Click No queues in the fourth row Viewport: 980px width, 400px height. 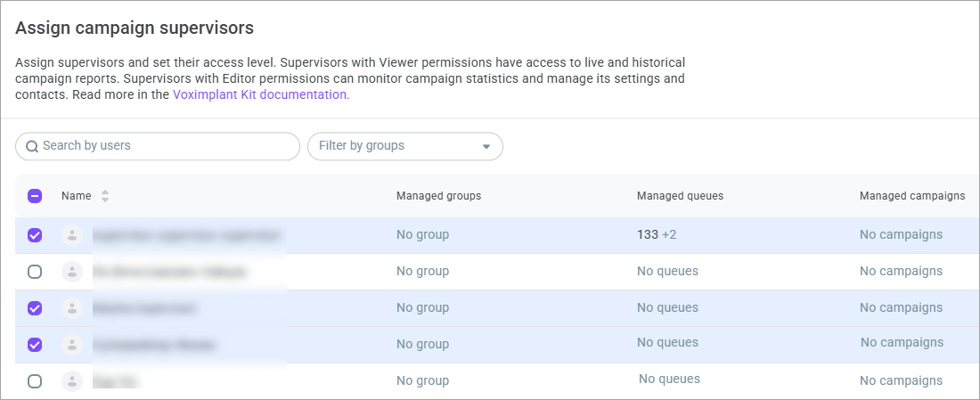pos(667,342)
